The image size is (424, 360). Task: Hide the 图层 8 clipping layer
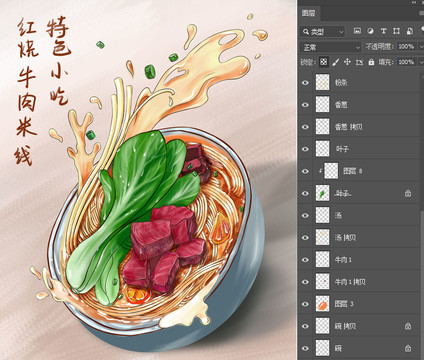pyautogui.click(x=305, y=171)
